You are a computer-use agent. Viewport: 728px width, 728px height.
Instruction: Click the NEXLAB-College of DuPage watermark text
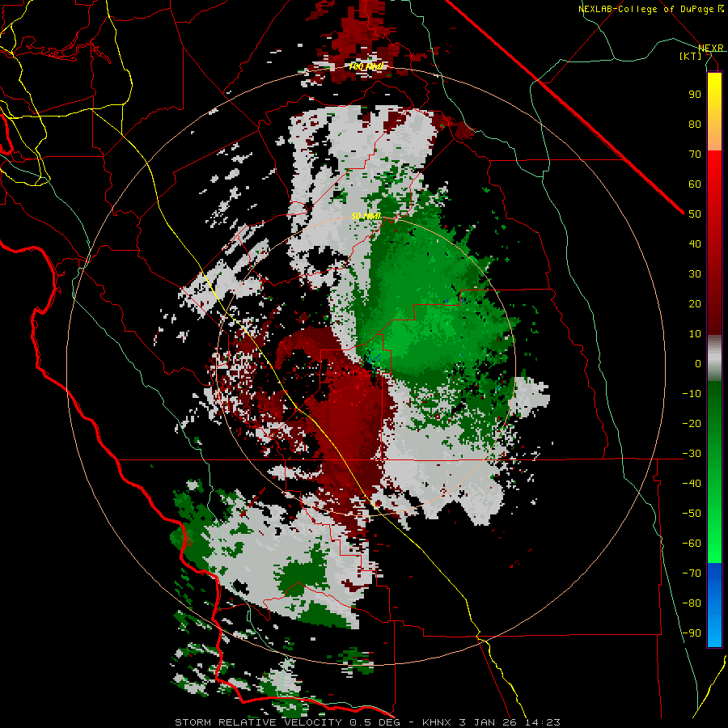tap(650, 9)
